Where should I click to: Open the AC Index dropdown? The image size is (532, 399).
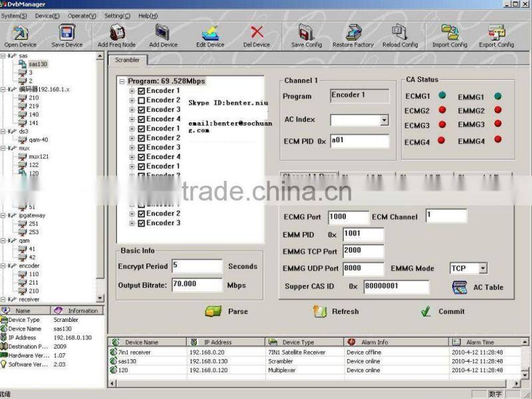tap(384, 120)
